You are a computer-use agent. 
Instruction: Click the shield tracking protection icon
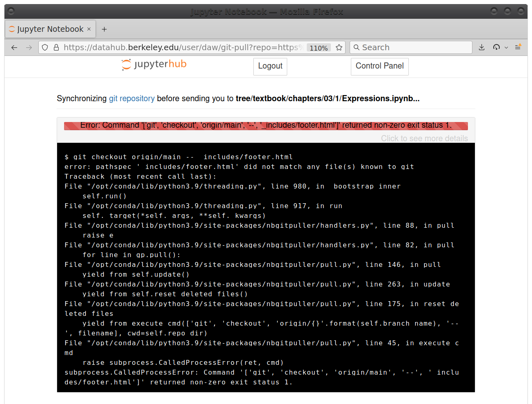pos(44,47)
